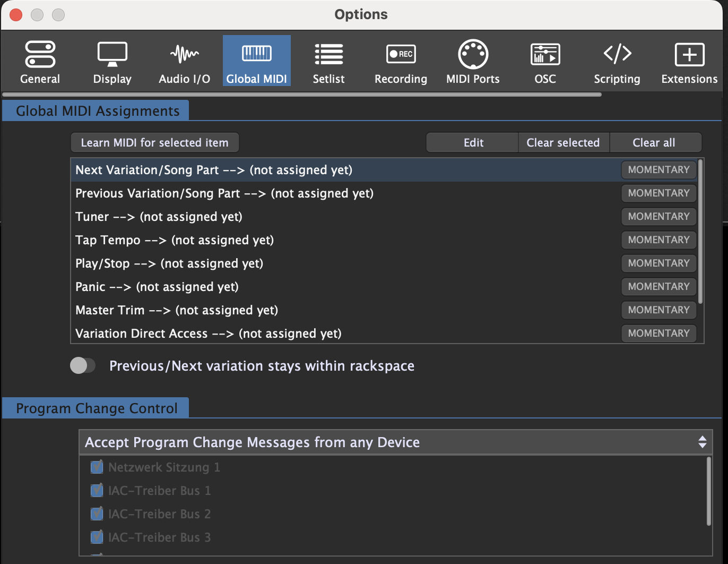728x564 pixels.
Task: Open the Scripting options icon
Action: pos(617,54)
